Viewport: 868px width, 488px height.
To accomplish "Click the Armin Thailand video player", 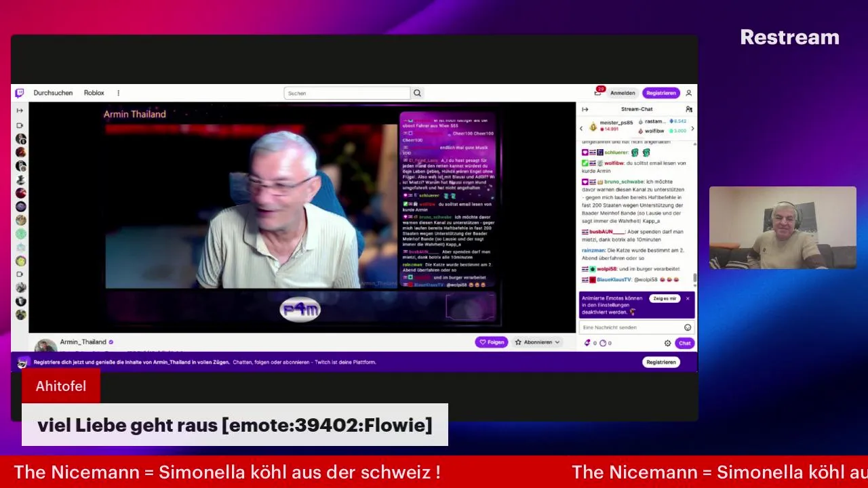I will point(302,217).
